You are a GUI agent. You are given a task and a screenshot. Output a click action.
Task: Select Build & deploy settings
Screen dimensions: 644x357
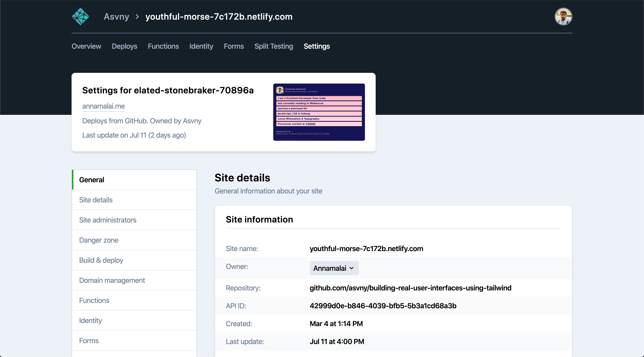coord(101,260)
